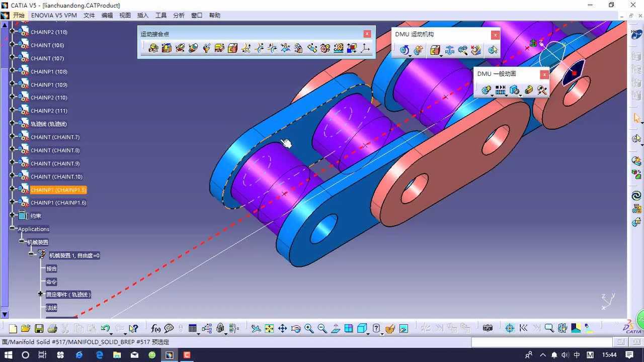Open the 插入 menu
Viewport: 644px width, 362px height.
pos(142,15)
